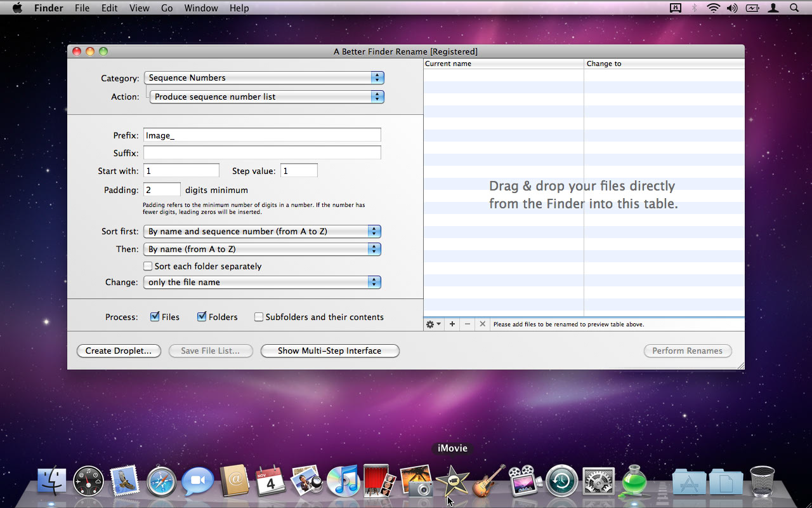This screenshot has width=812, height=508.
Task: Open the Applications folder stack in Dock
Action: click(x=690, y=482)
